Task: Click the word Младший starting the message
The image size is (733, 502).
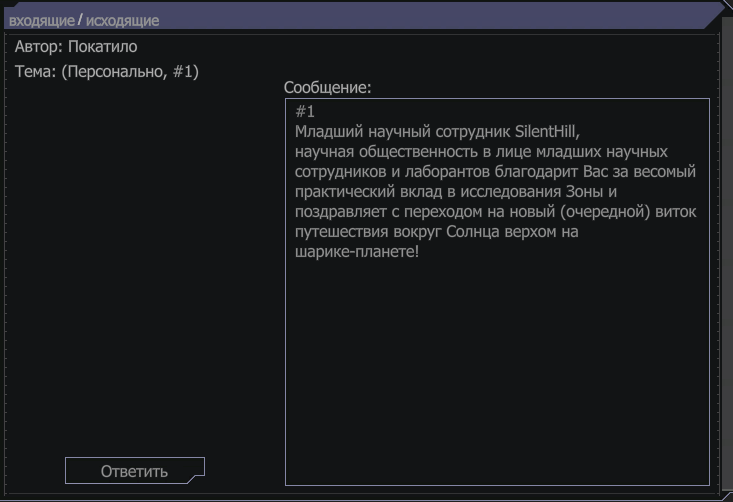Action: point(329,132)
